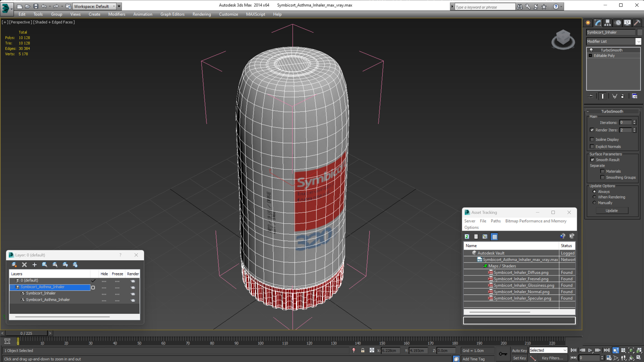Toggle the selection lock padlock icon

pyautogui.click(x=363, y=350)
